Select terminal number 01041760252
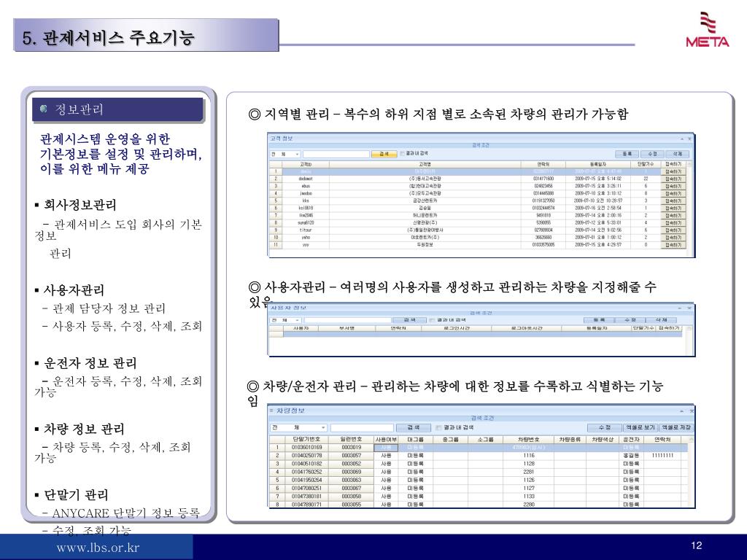 pos(306,472)
